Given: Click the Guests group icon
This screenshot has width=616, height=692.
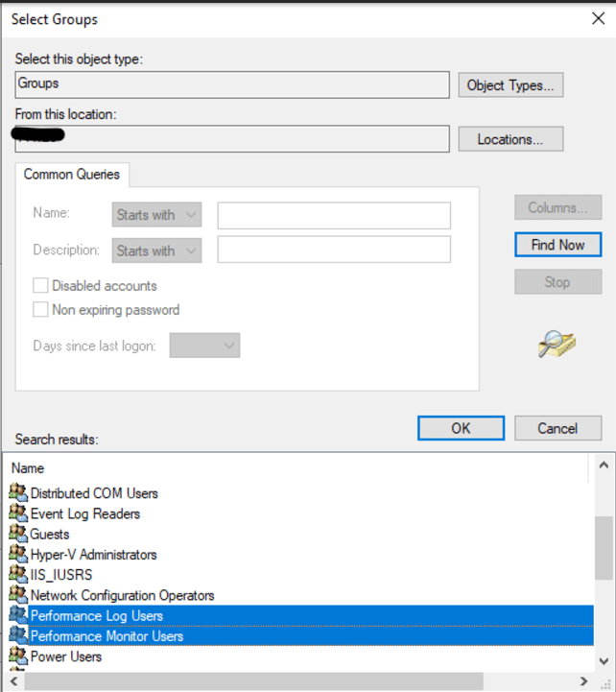Looking at the screenshot, I should pyautogui.click(x=18, y=534).
